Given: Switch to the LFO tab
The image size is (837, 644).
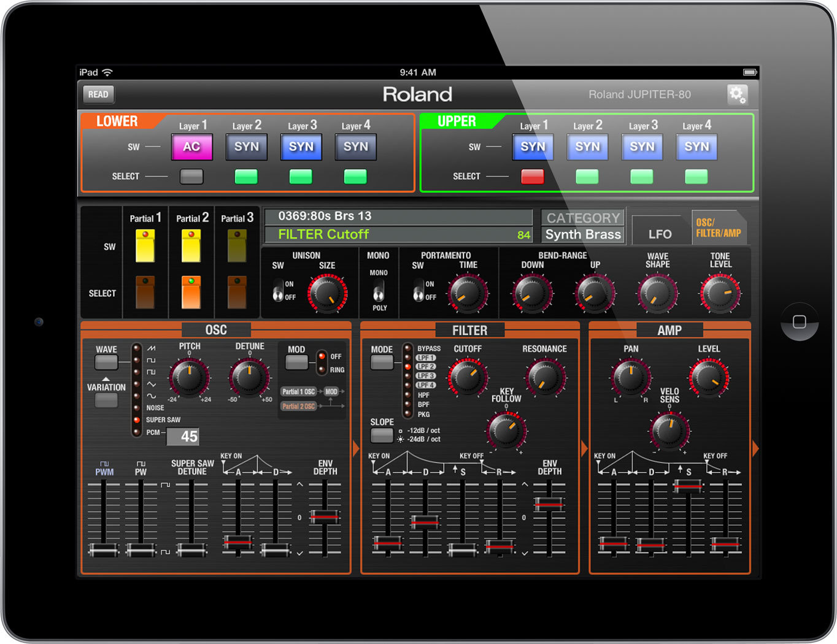Looking at the screenshot, I should (660, 231).
